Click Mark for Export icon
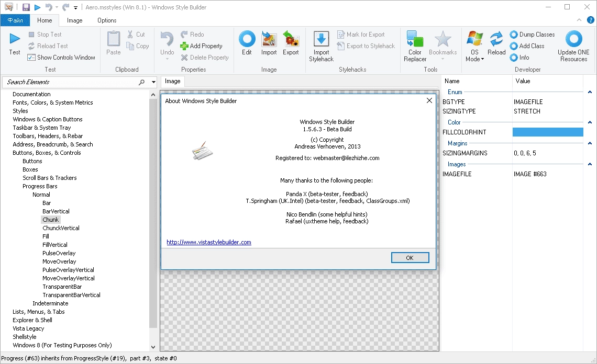Screen dimensions: 597x364 [341, 35]
